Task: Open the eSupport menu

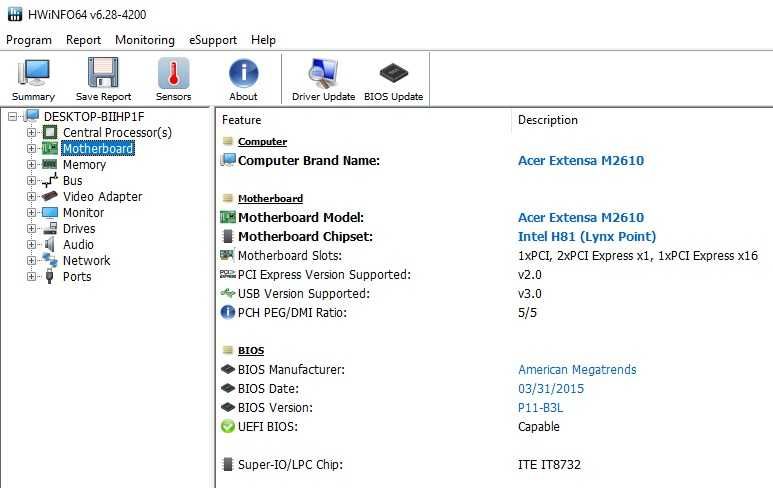Action: 213,40
